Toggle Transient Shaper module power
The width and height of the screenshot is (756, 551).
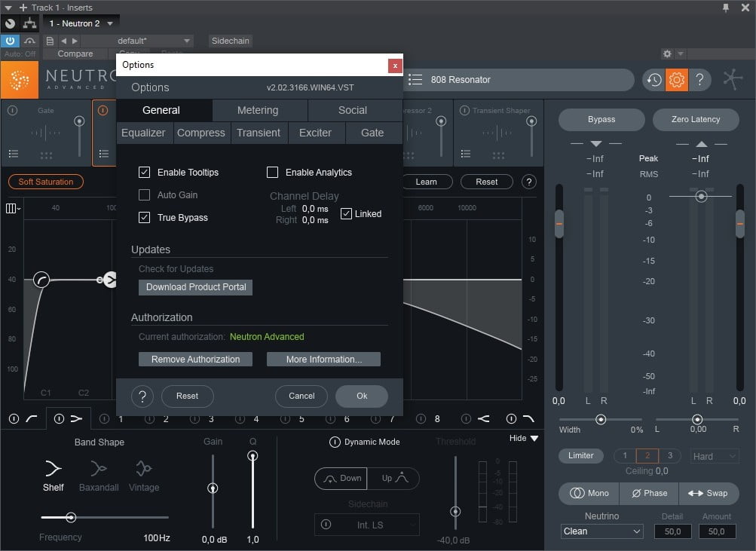coord(464,110)
